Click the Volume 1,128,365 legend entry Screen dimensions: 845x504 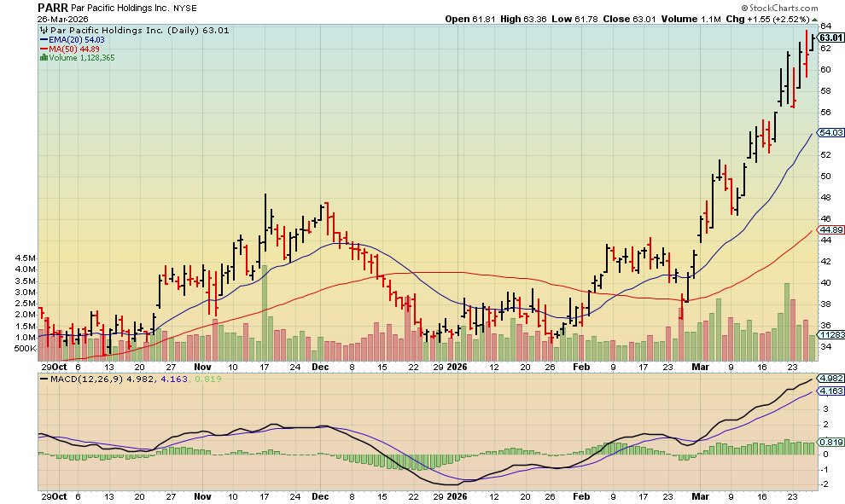pyautogui.click(x=77, y=58)
